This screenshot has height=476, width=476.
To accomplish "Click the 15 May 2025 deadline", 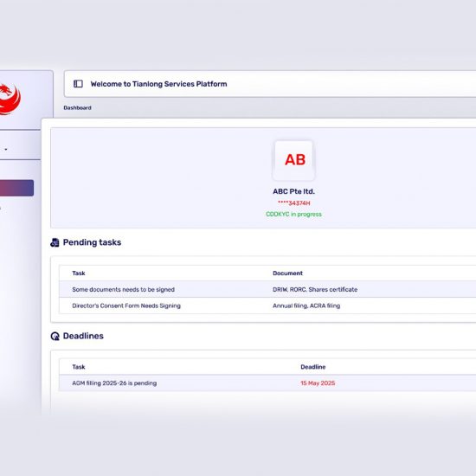I will tap(318, 383).
